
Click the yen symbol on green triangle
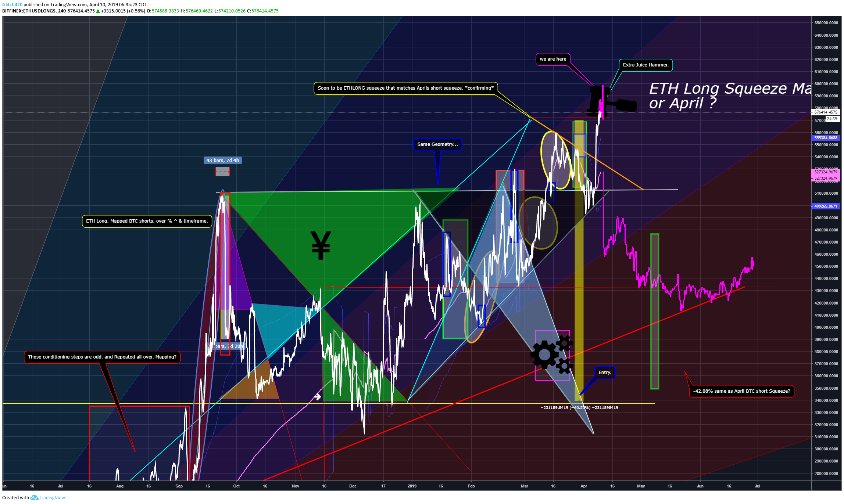click(x=321, y=245)
